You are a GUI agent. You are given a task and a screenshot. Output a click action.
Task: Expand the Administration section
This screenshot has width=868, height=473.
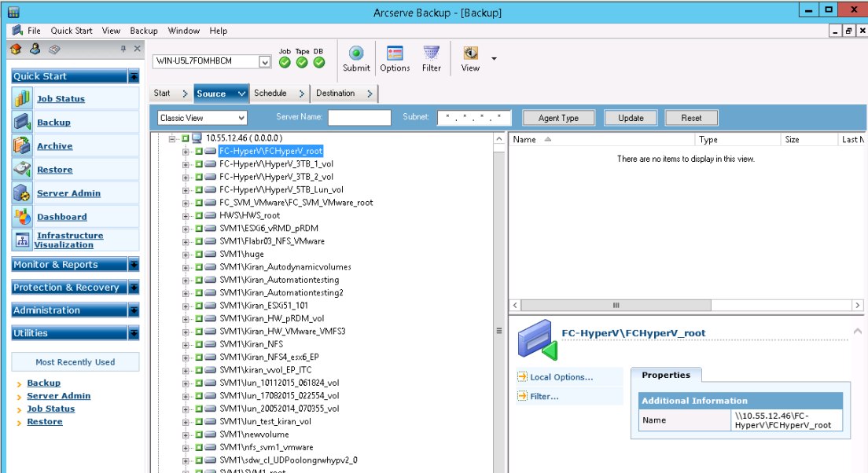click(134, 310)
